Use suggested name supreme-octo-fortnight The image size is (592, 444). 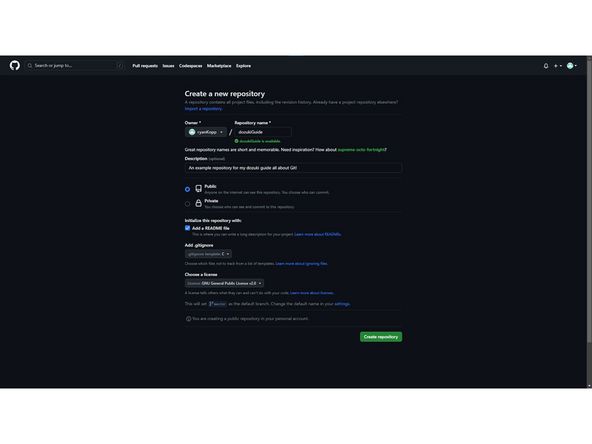click(x=361, y=150)
